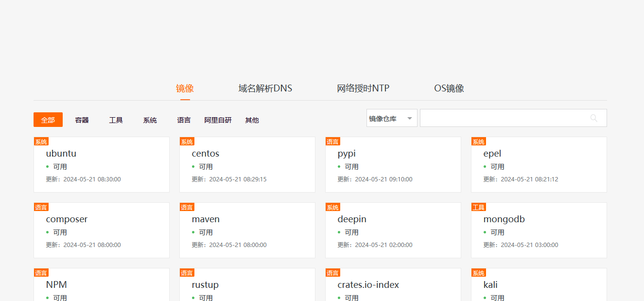This screenshot has width=644, height=301.
Task: Click the 系统 tag on epel card
Action: pos(479,142)
